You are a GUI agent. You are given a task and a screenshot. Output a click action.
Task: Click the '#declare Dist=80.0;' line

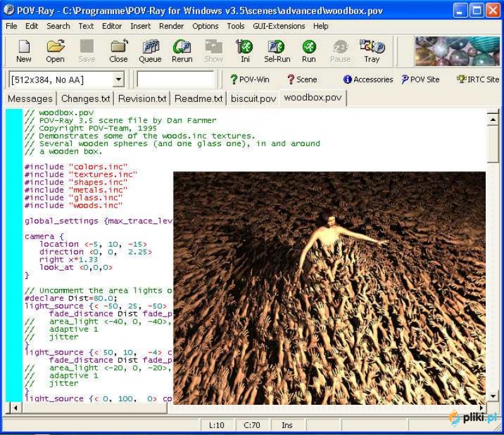71,298
